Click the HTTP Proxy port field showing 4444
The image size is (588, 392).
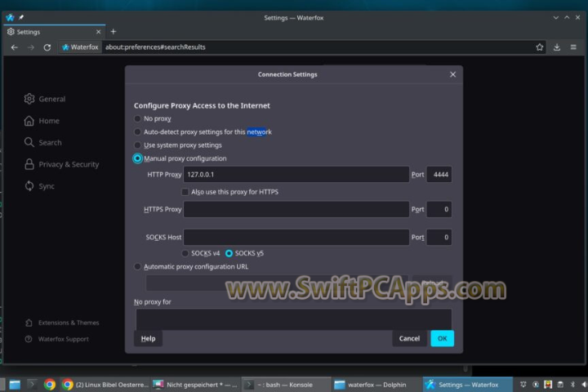click(439, 175)
